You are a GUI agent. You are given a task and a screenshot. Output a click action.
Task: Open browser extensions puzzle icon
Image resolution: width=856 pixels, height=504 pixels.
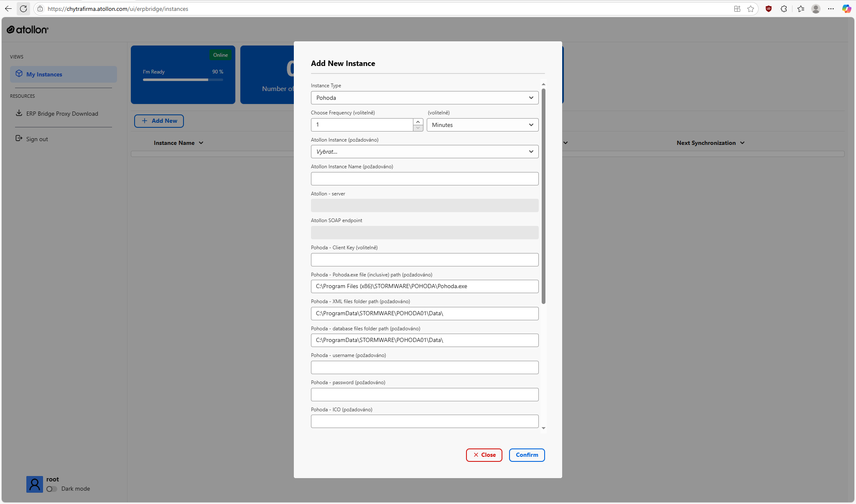click(784, 9)
